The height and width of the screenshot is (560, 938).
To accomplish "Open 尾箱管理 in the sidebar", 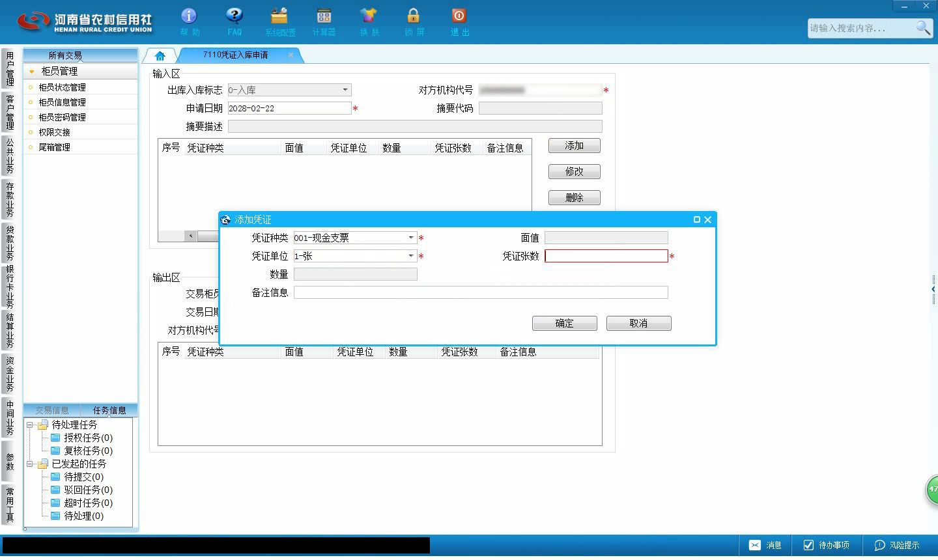I will pyautogui.click(x=54, y=147).
